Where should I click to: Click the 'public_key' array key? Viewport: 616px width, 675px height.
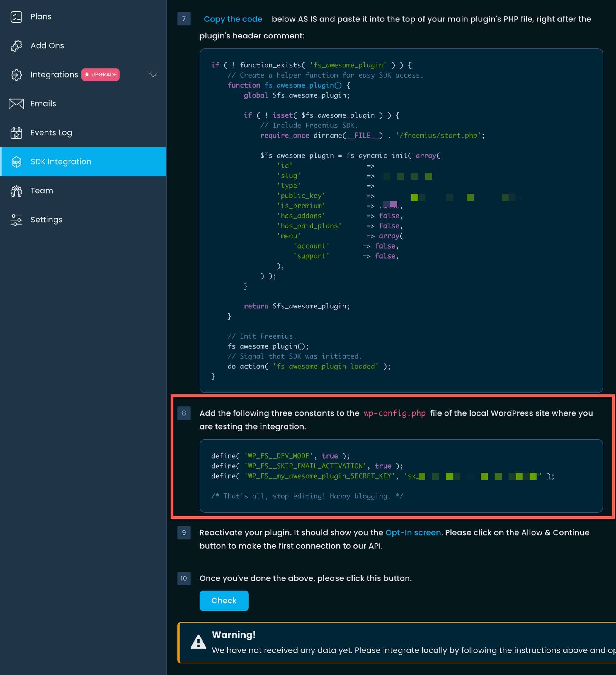click(301, 196)
